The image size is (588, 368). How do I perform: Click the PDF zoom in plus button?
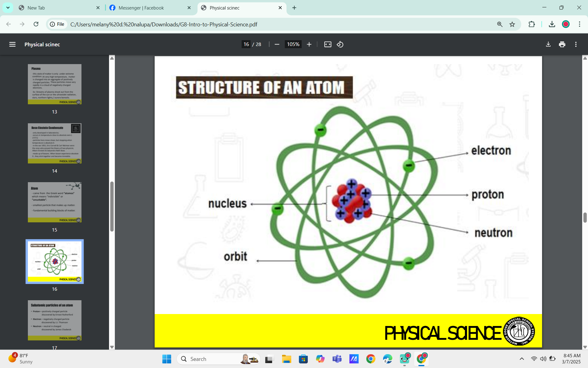pos(309,44)
